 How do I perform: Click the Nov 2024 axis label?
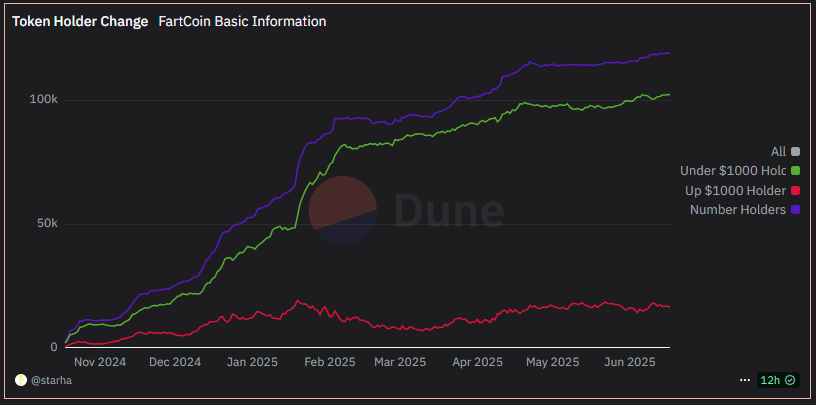point(100,362)
